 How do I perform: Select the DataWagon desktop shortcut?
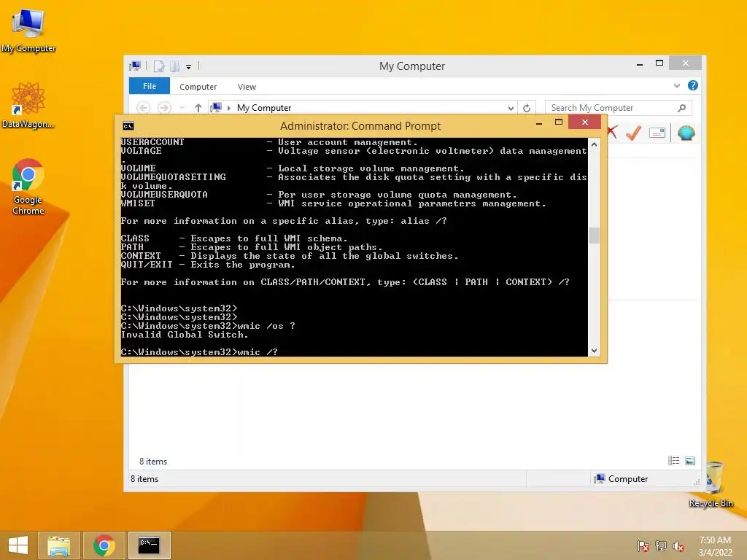28,105
